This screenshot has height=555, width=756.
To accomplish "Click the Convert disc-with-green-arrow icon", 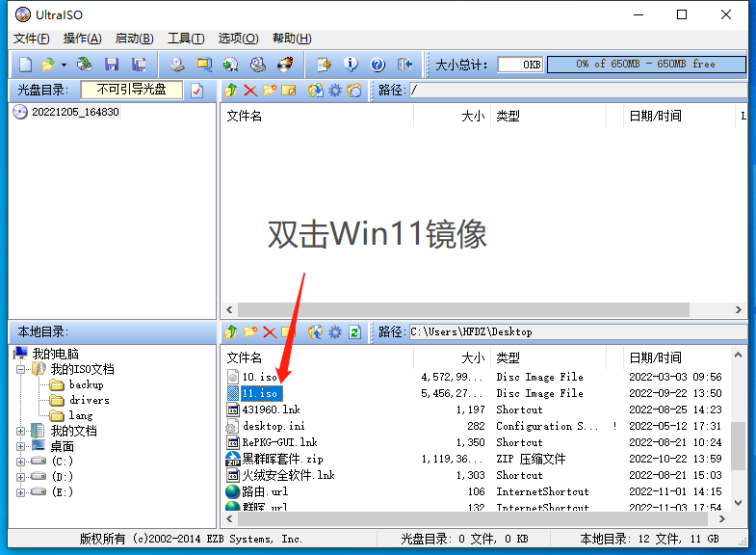I will (231, 65).
